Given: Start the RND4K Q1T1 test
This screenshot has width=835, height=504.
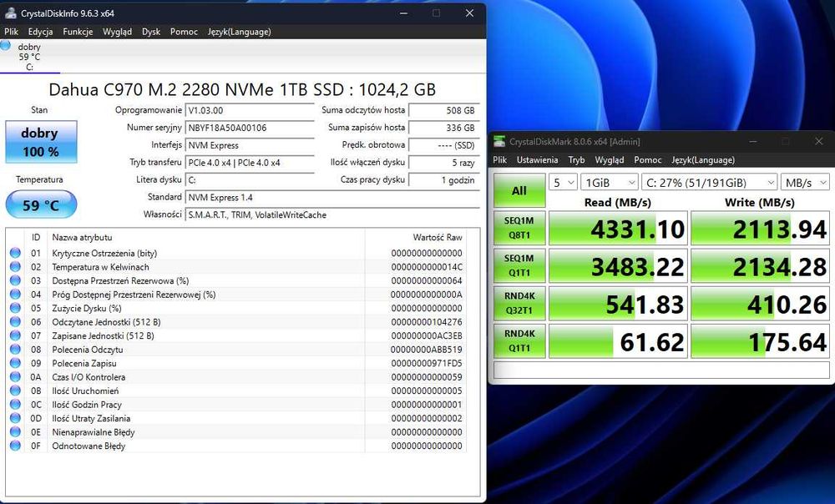Looking at the screenshot, I should click(519, 341).
